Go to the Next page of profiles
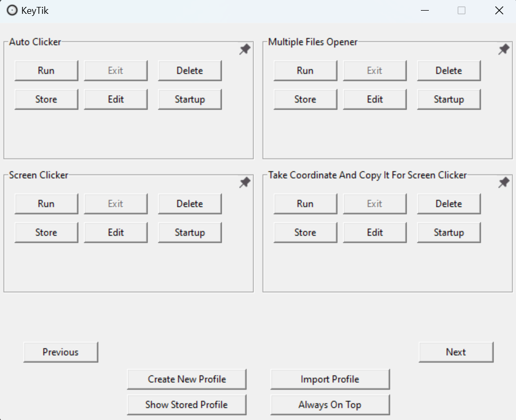The height and width of the screenshot is (420, 516). click(x=456, y=352)
